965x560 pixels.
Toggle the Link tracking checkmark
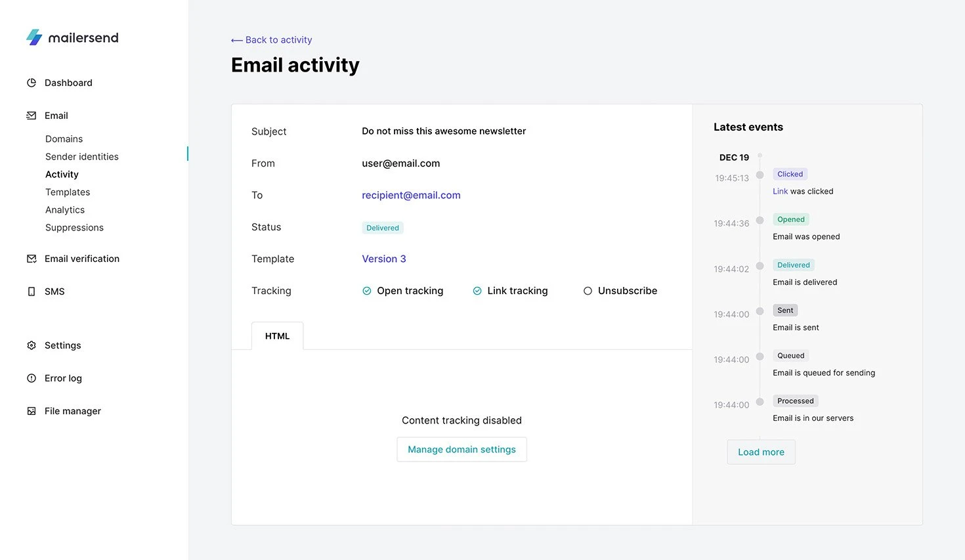click(477, 291)
